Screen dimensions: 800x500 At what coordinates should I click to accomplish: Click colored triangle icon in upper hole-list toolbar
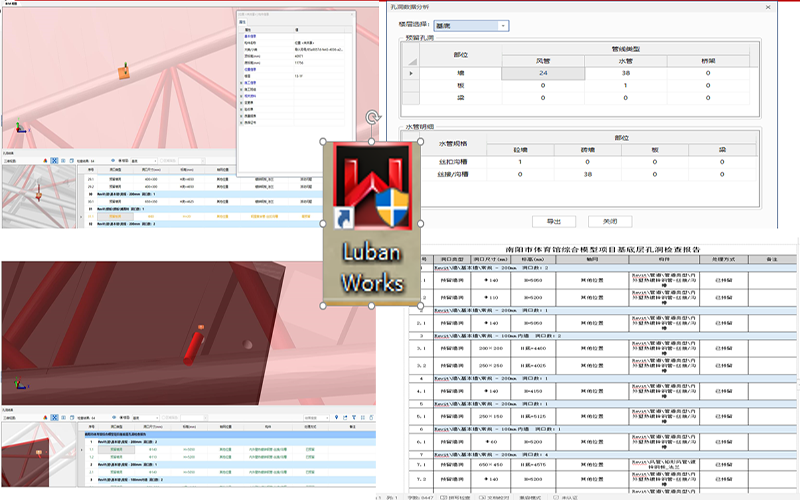point(45,161)
